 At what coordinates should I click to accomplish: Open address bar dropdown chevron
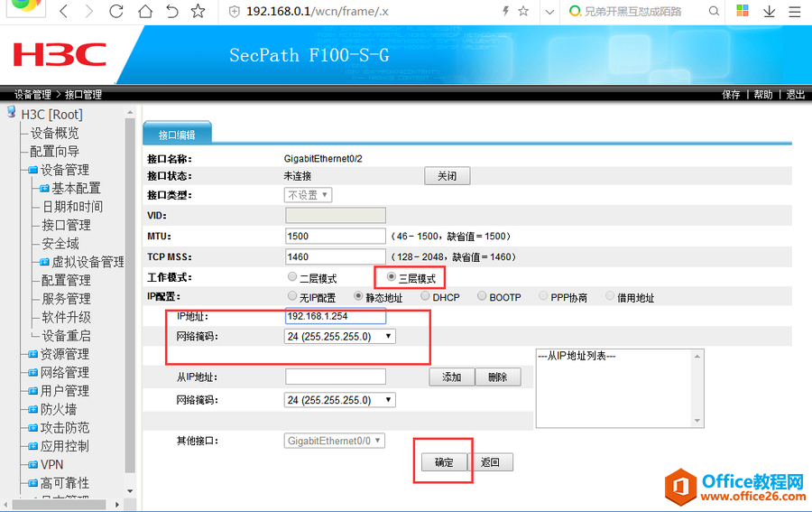(x=550, y=12)
